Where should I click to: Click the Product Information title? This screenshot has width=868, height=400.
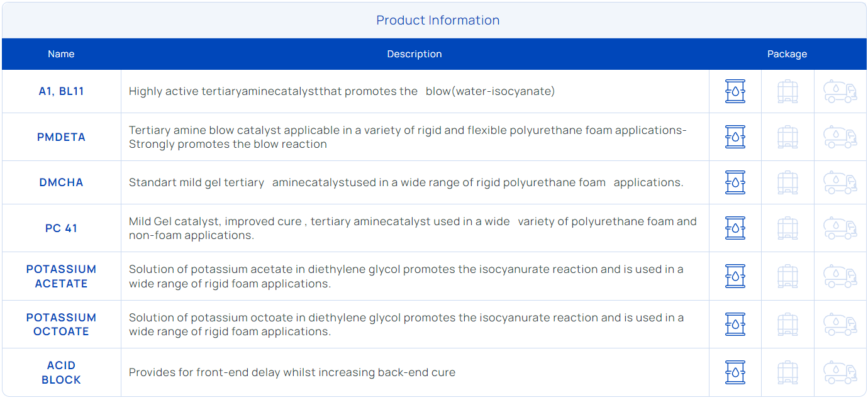pyautogui.click(x=438, y=20)
